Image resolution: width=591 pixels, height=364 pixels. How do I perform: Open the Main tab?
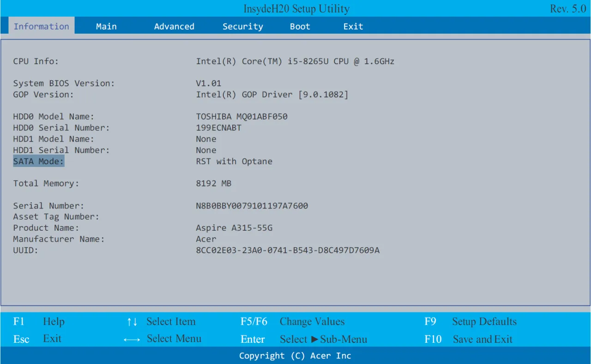(106, 26)
